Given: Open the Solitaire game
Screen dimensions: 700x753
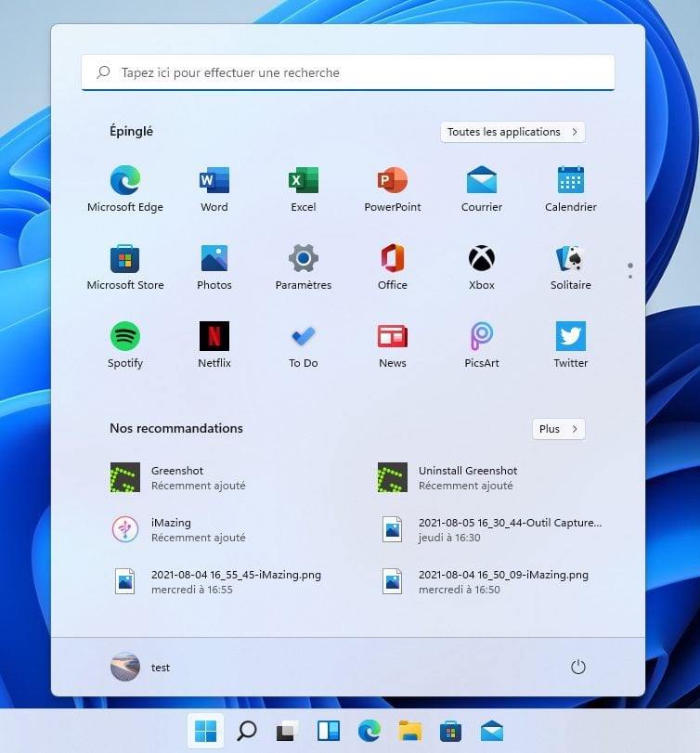Looking at the screenshot, I should point(571,266).
